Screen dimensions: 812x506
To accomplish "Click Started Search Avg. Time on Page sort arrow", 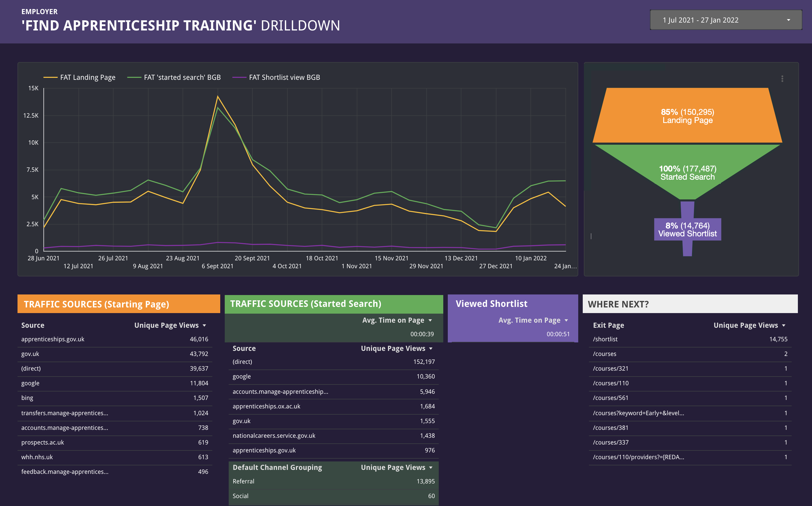I will [430, 320].
